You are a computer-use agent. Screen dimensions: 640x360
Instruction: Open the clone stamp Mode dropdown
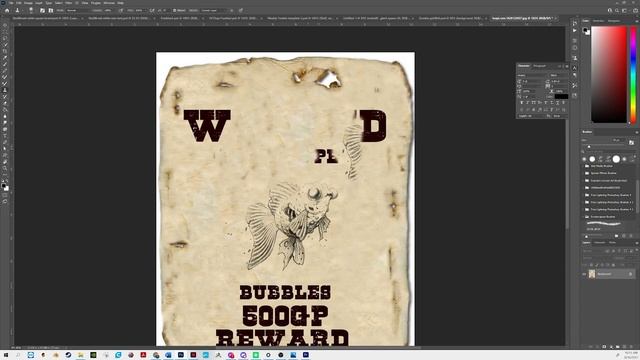click(78, 10)
